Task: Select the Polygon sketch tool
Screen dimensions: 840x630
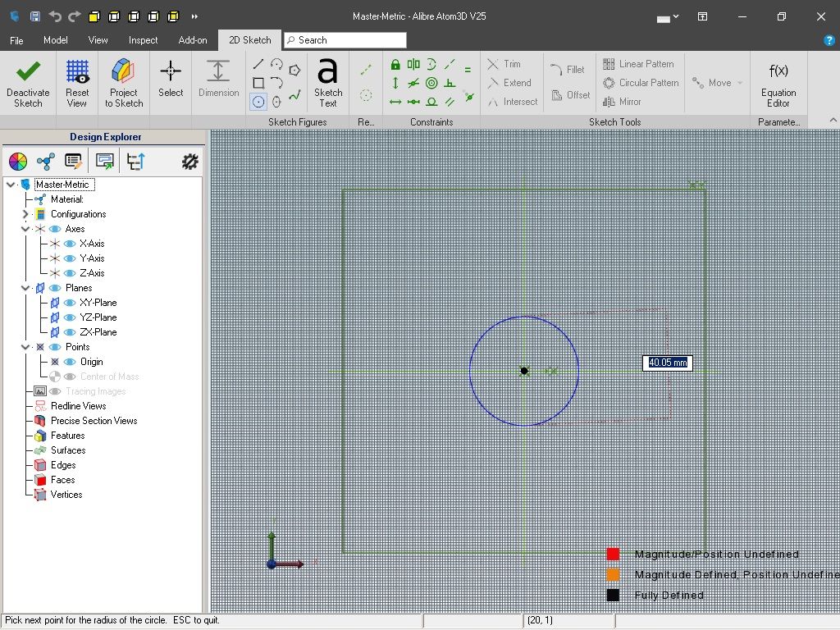Action: 294,71
